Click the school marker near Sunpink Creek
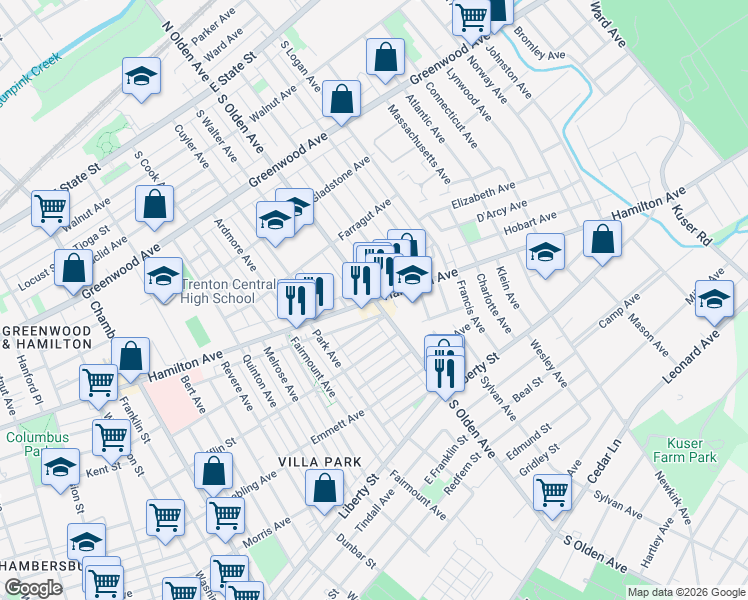The width and height of the screenshot is (748, 600). pyautogui.click(x=141, y=77)
